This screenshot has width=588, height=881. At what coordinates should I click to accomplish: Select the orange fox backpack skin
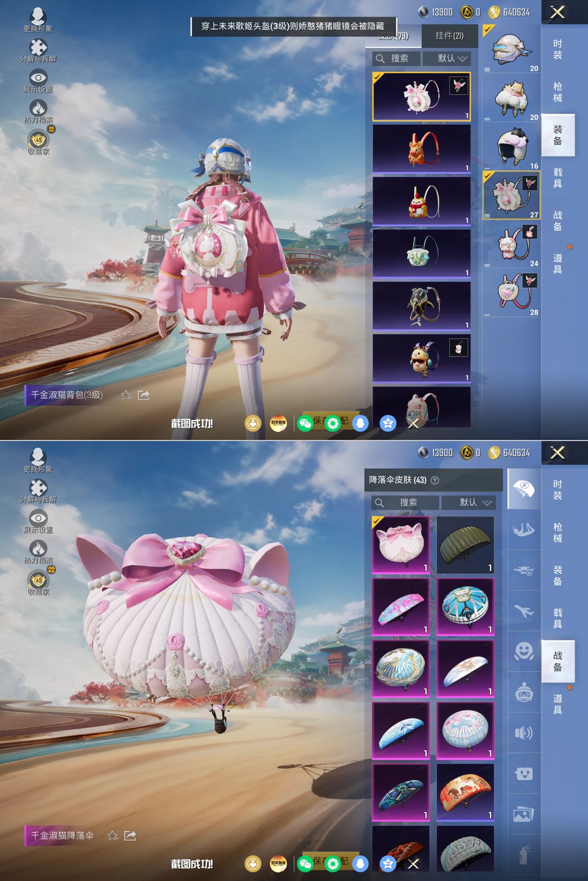pos(421,148)
